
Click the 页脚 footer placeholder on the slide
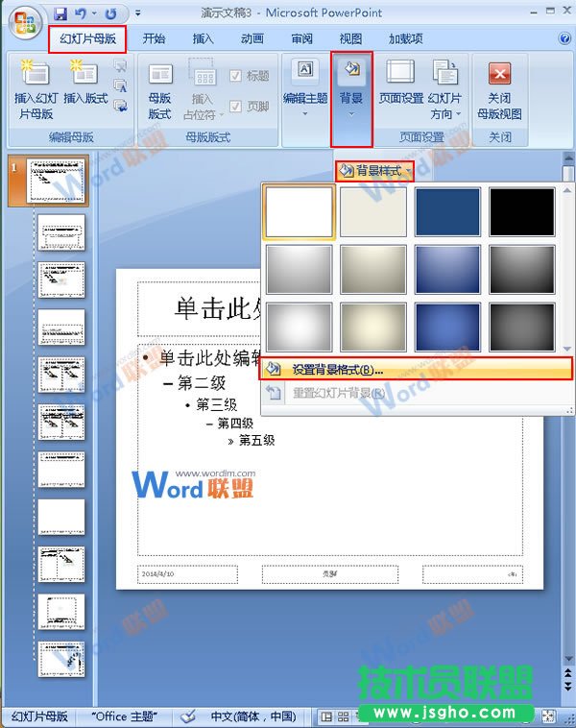[x=330, y=574]
